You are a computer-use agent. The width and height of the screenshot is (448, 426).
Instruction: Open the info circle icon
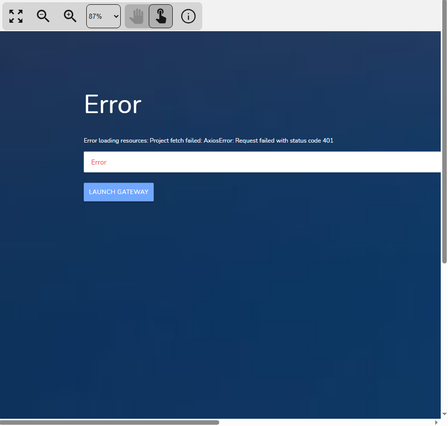pos(188,16)
